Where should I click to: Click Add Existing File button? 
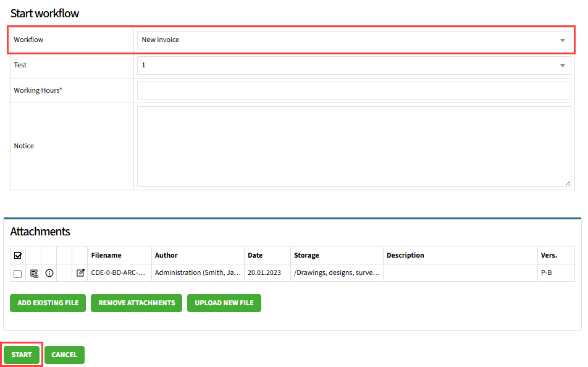[48, 303]
